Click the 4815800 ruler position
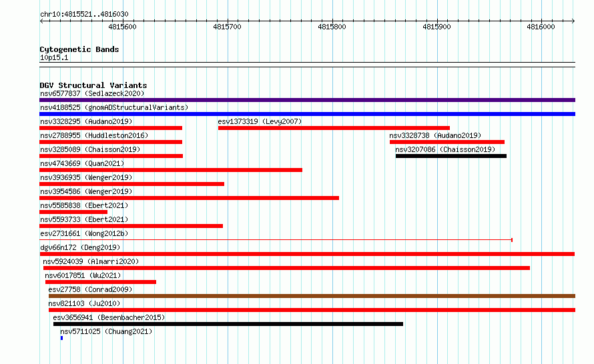 (332, 27)
